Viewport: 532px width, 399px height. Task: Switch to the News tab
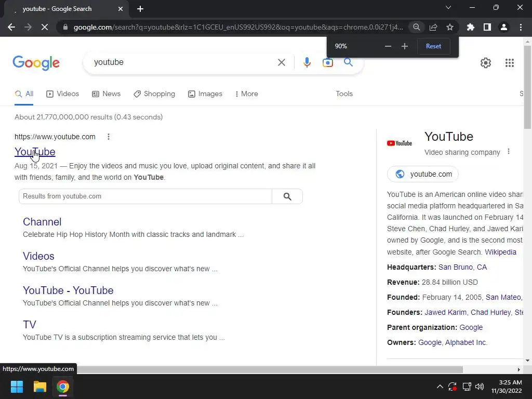(106, 94)
